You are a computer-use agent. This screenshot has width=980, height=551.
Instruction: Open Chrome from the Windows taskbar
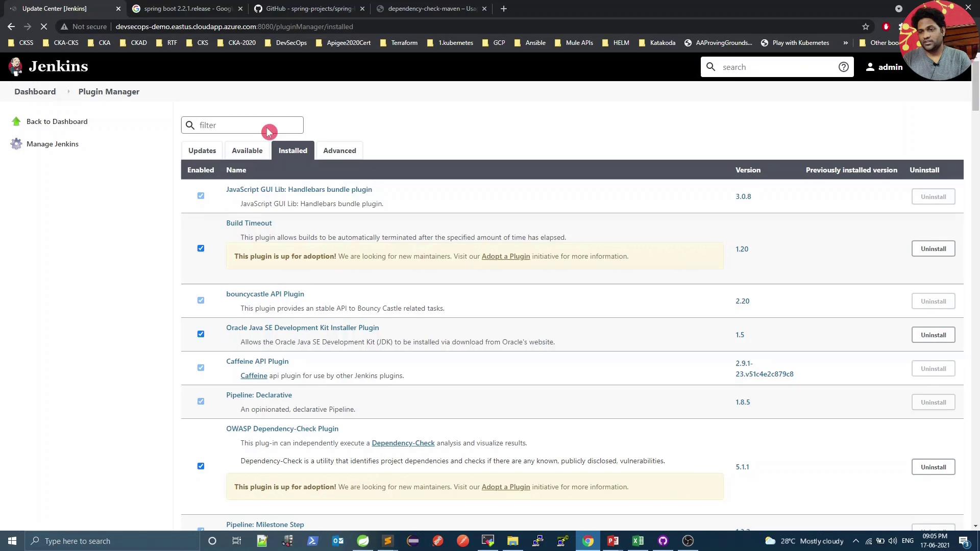(x=588, y=541)
